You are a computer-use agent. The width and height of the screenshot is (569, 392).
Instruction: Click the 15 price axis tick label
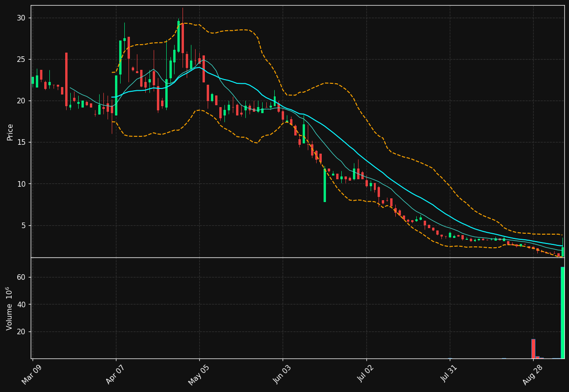coord(22,142)
